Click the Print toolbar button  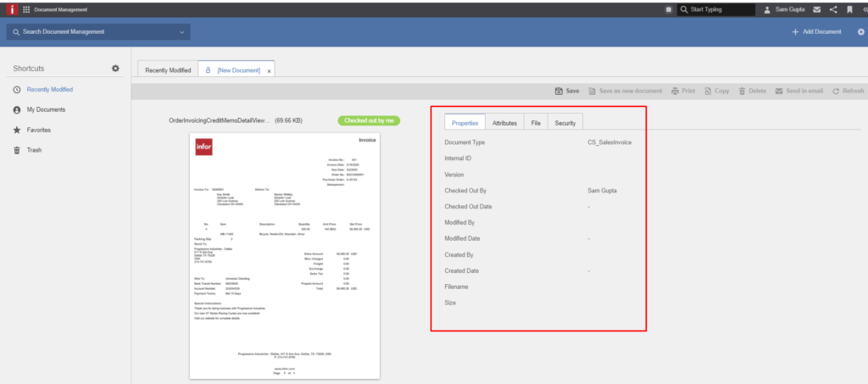683,91
